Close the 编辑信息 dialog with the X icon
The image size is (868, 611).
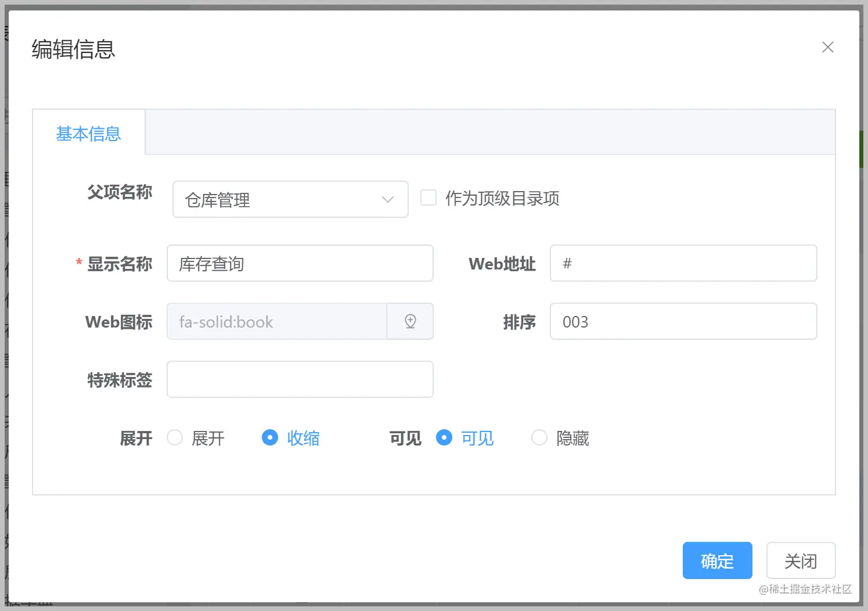tap(828, 47)
